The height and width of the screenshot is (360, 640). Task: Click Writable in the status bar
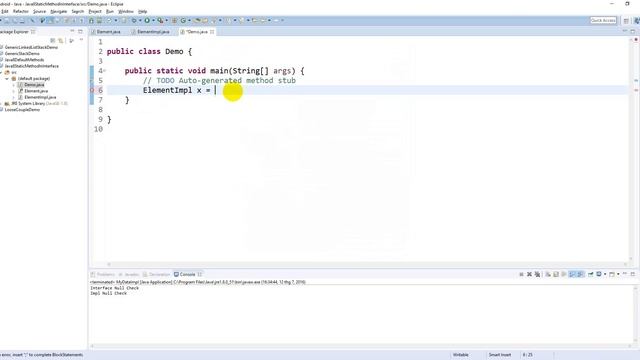(460, 355)
